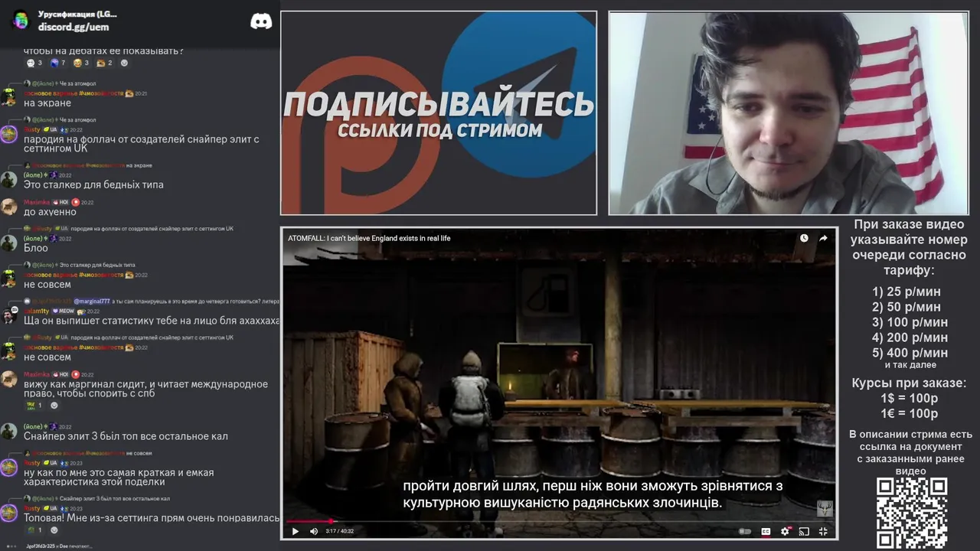Click the channel watermark in the video corner
The width and height of the screenshot is (980, 551).
pyautogui.click(x=825, y=508)
